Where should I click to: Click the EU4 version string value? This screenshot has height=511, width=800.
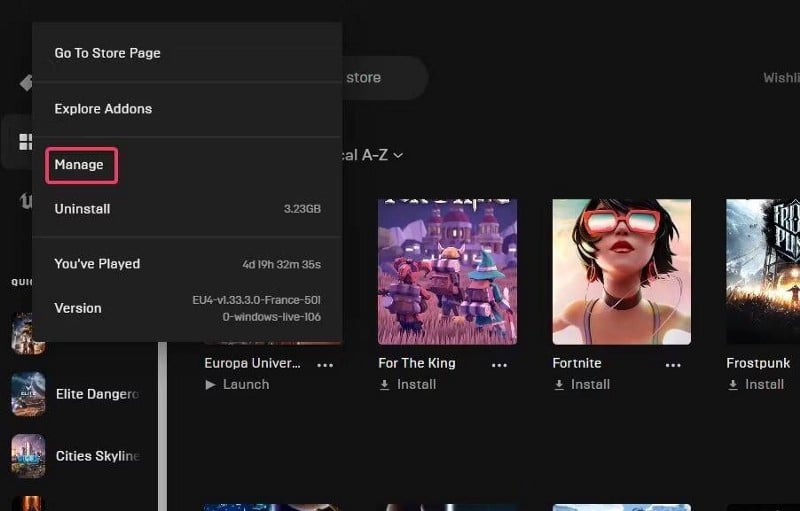[x=257, y=308]
